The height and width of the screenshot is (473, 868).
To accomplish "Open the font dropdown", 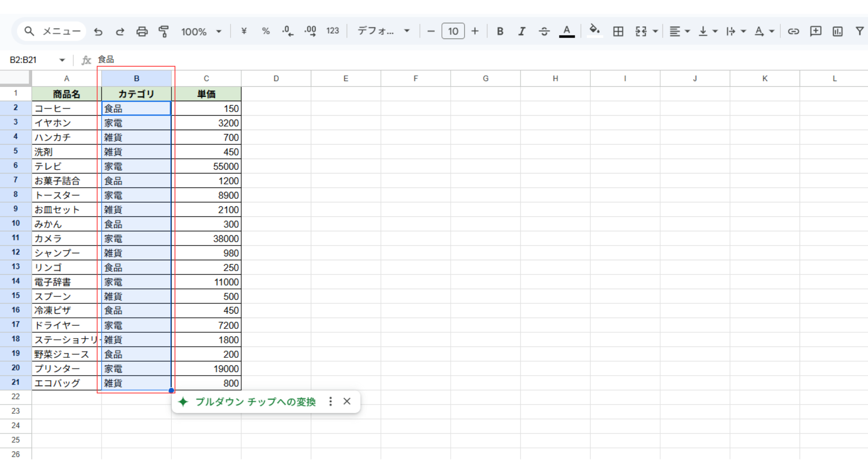I will [x=384, y=31].
